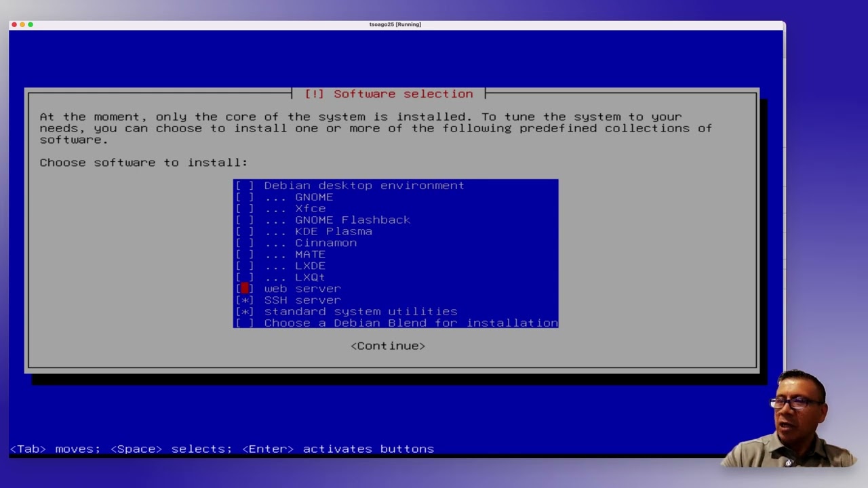Click the 'tsoago25 [Running]' window title
Image resolution: width=868 pixels, height=488 pixels.
pyautogui.click(x=395, y=24)
